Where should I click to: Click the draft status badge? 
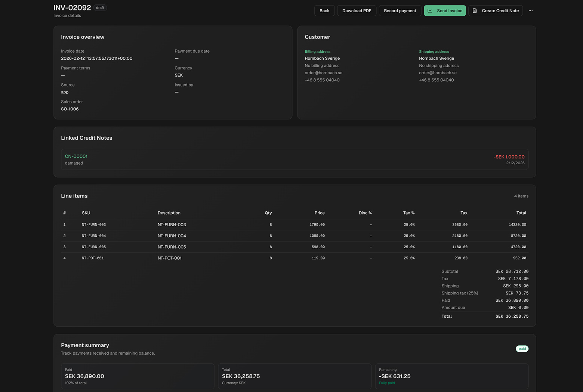click(99, 7)
